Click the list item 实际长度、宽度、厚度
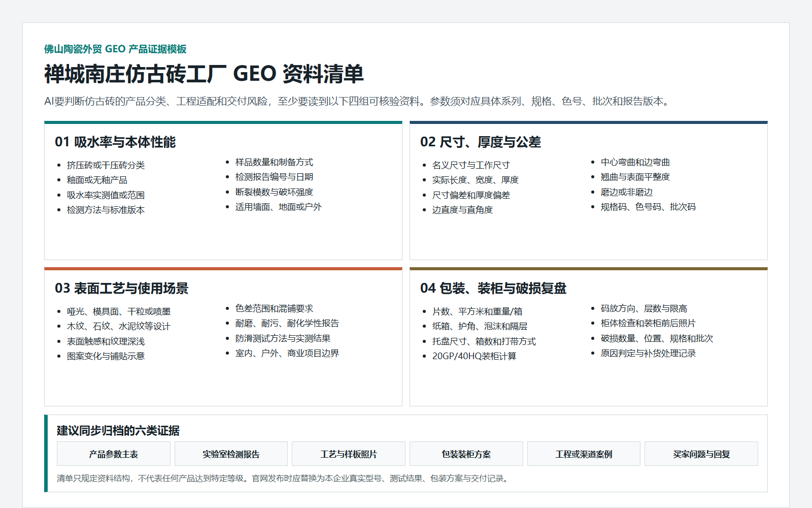 (476, 180)
